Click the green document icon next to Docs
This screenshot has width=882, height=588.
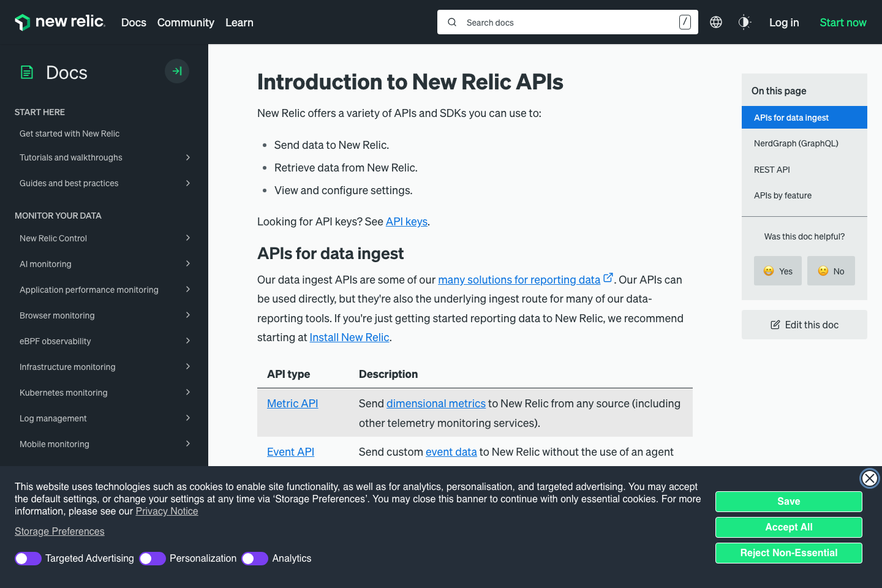coord(26,72)
